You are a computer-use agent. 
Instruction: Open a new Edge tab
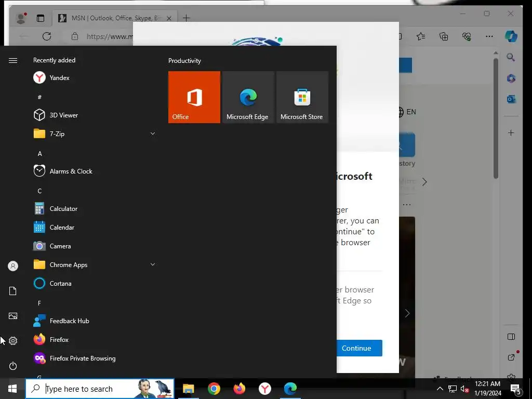click(187, 18)
